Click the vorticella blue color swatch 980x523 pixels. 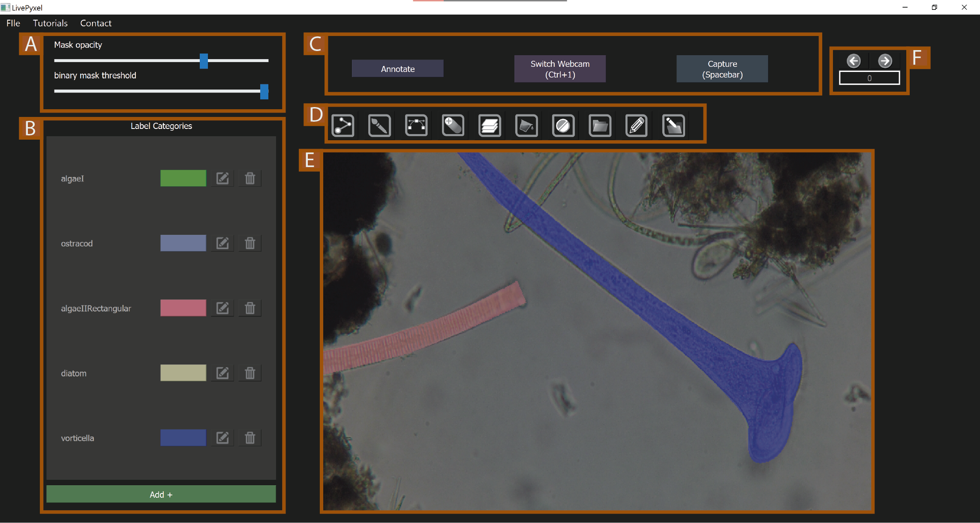(183, 438)
